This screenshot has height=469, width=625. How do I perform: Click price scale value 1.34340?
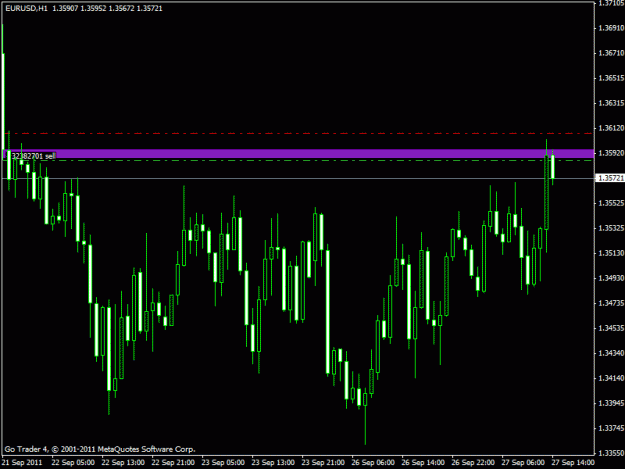click(611, 353)
